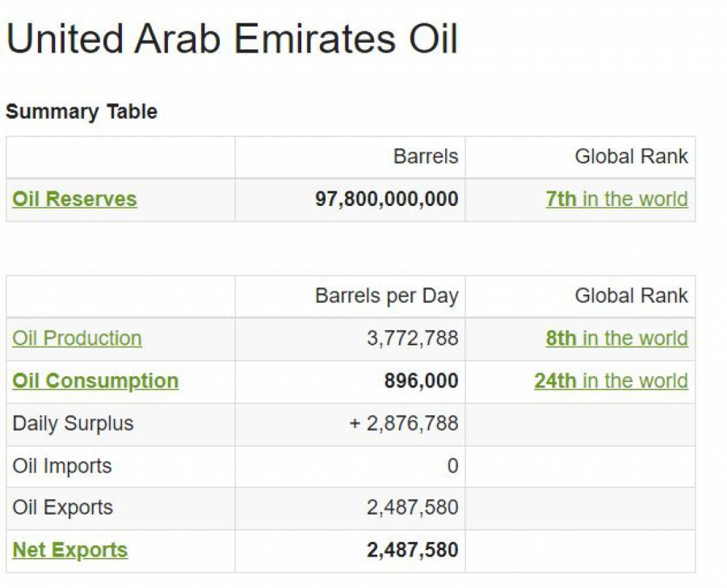Follow the '8th in the world' link
This screenshot has height=588, width=727.
(x=616, y=338)
